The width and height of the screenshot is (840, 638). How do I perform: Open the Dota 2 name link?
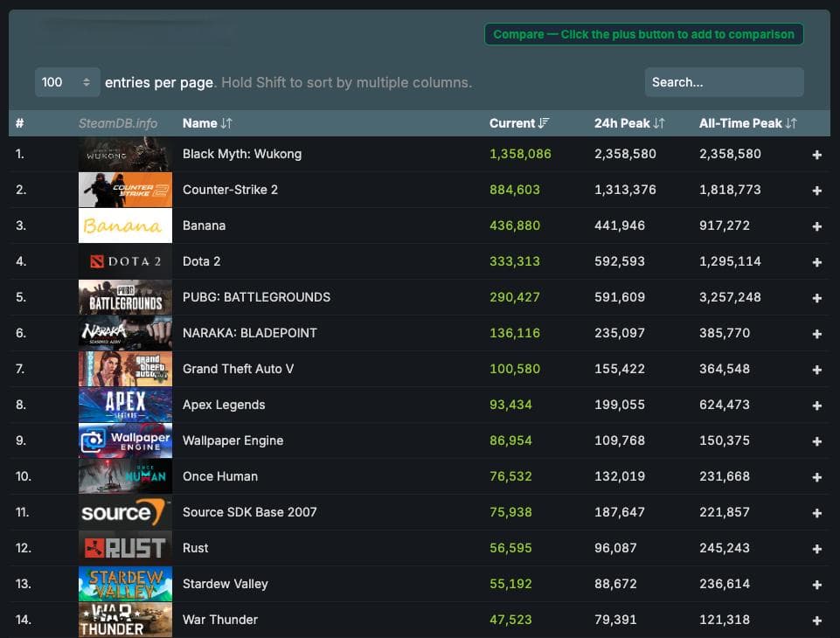pyautogui.click(x=201, y=261)
